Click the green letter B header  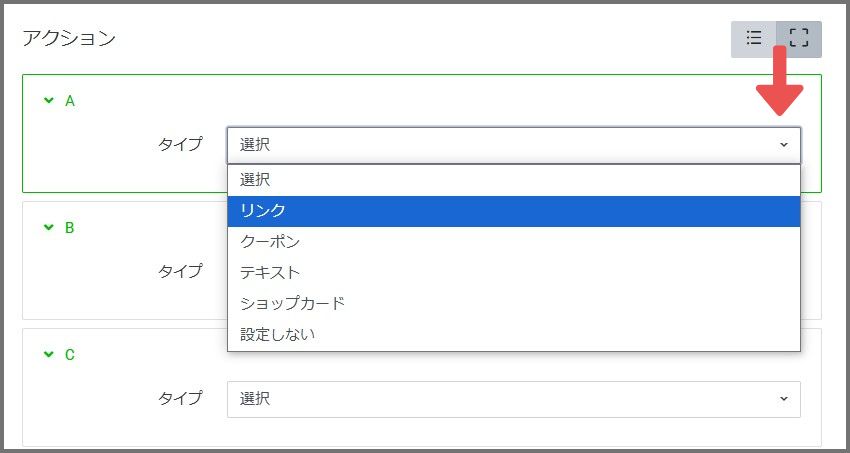click(69, 228)
